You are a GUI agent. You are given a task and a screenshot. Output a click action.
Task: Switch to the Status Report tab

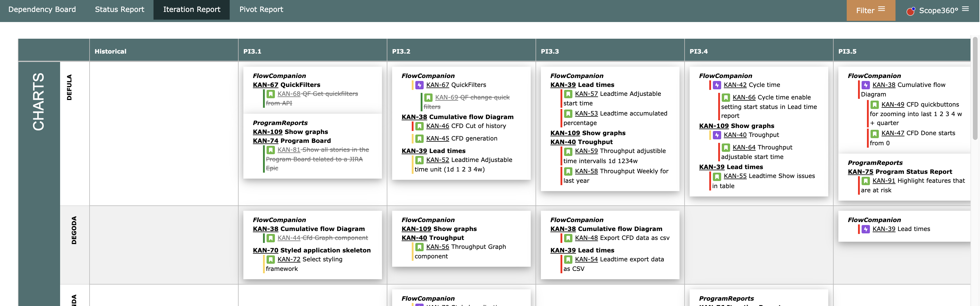coord(120,10)
